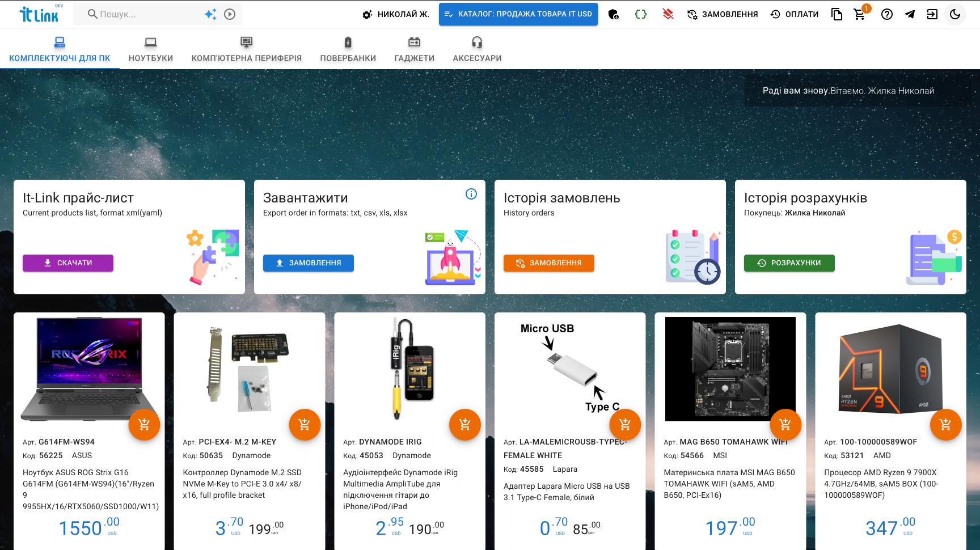Click the copy documents icon
980x550 pixels.
coord(837,14)
